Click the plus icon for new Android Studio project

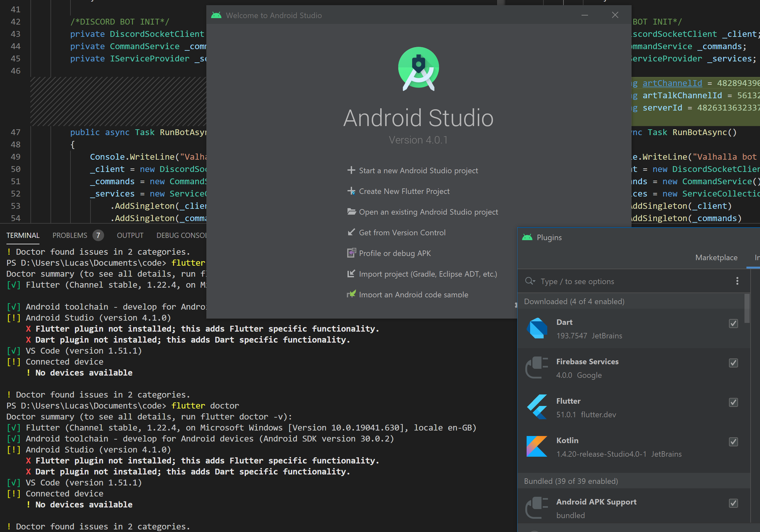point(351,170)
